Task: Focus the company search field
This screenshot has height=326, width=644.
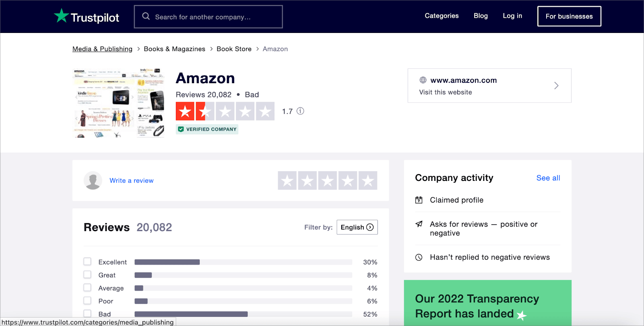Action: pyautogui.click(x=208, y=17)
